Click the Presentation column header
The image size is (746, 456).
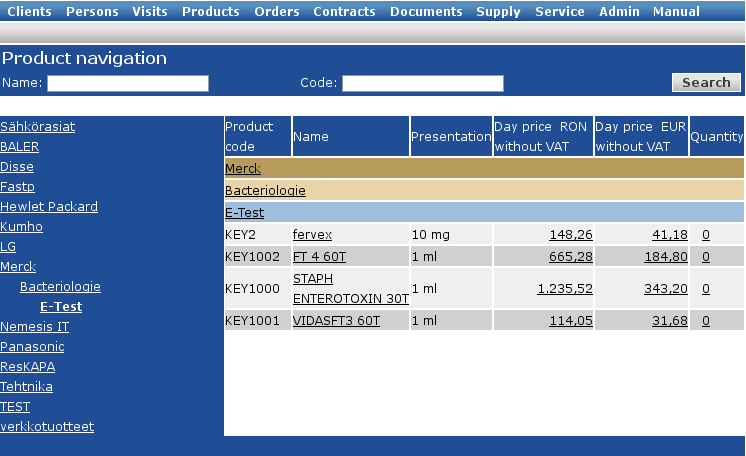[x=451, y=136]
